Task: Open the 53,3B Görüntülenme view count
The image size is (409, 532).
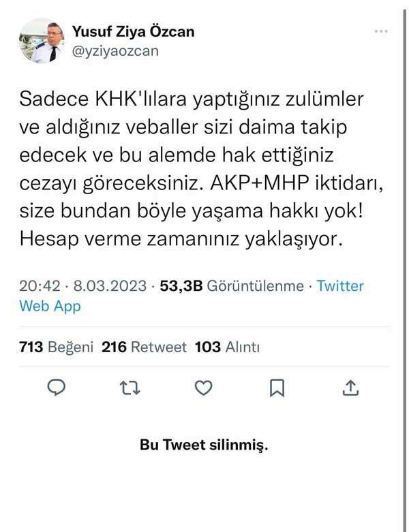Action: click(x=231, y=286)
